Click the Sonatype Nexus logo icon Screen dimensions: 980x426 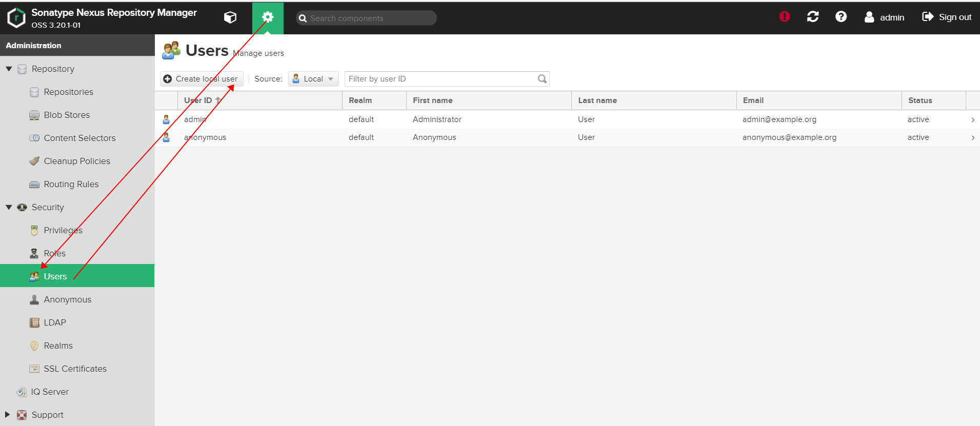point(16,17)
